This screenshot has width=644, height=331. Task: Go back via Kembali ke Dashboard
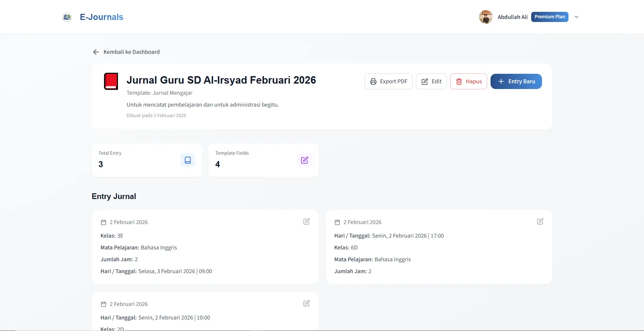(x=131, y=52)
